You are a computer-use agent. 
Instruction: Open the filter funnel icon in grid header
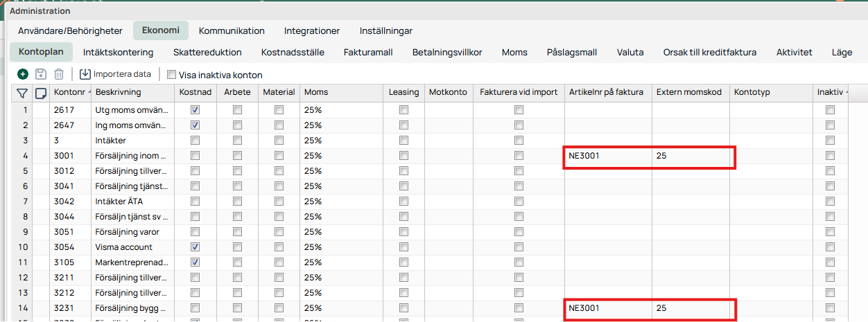(22, 92)
